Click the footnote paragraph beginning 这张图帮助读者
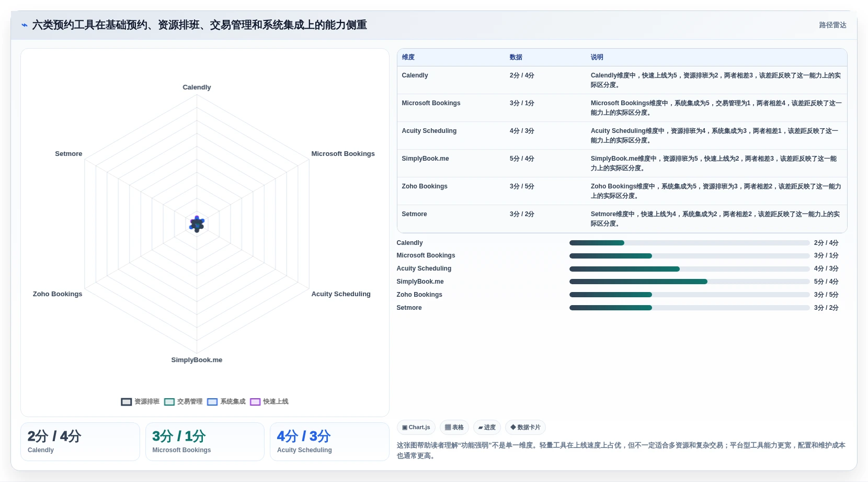Viewport: 868px width, 482px height. point(621,451)
